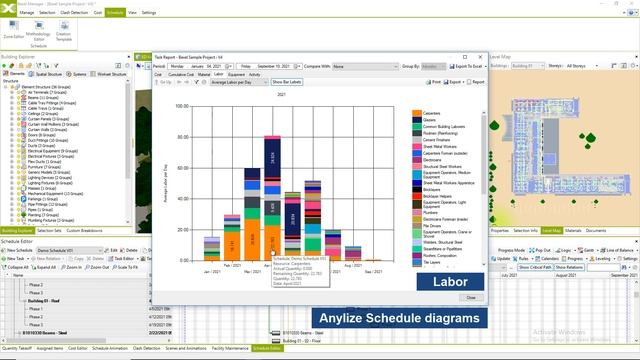Open the Demo Schedule dropdown
Screen dimensions: 640x360
pyautogui.click(x=69, y=250)
